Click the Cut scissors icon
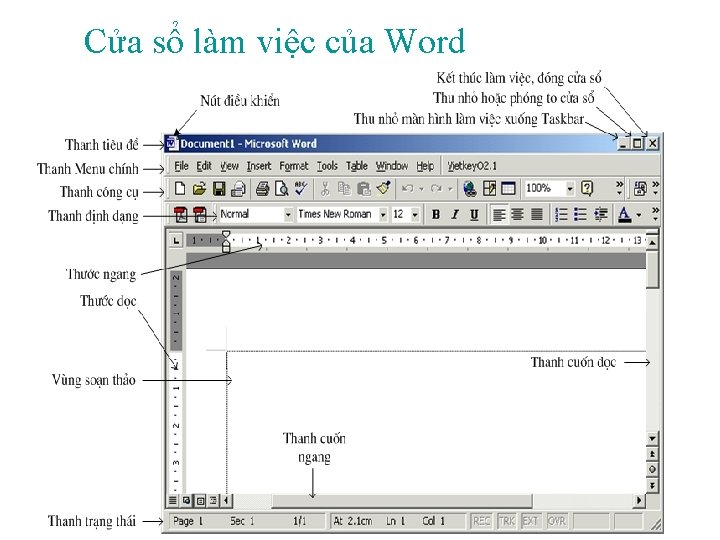Screen dimensions: 720x540 325,189
